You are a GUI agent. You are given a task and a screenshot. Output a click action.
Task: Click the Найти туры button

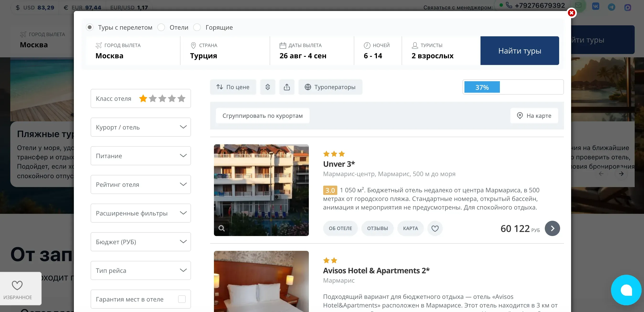[x=519, y=51]
